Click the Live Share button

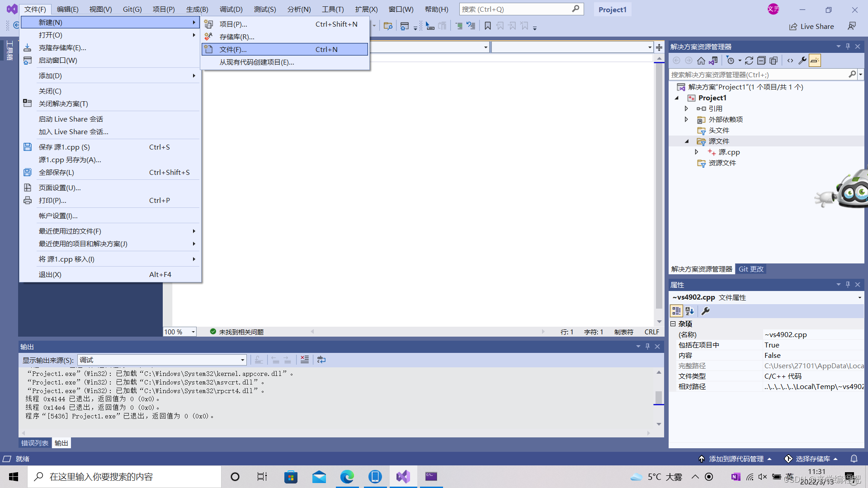[811, 26]
